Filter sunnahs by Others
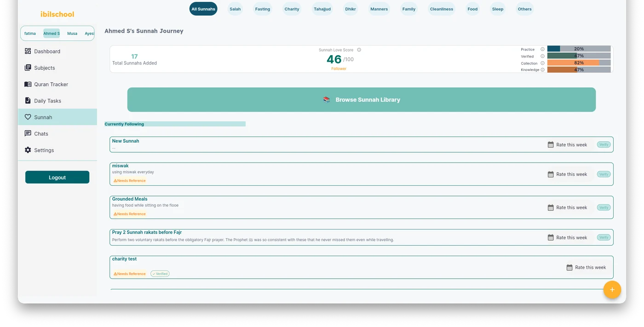 [524, 9]
